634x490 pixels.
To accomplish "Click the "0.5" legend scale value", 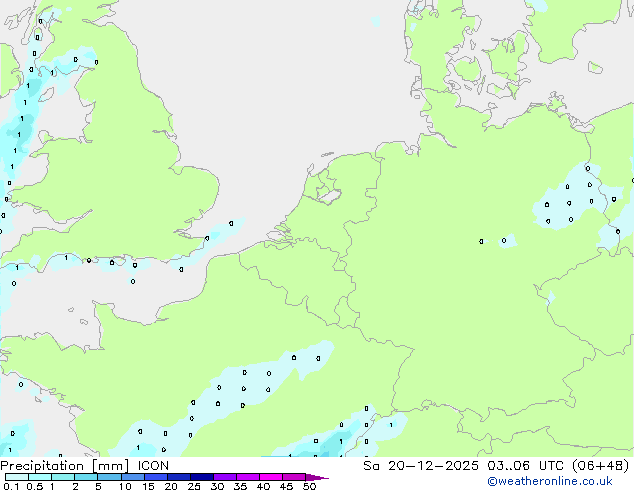I will point(35,486).
